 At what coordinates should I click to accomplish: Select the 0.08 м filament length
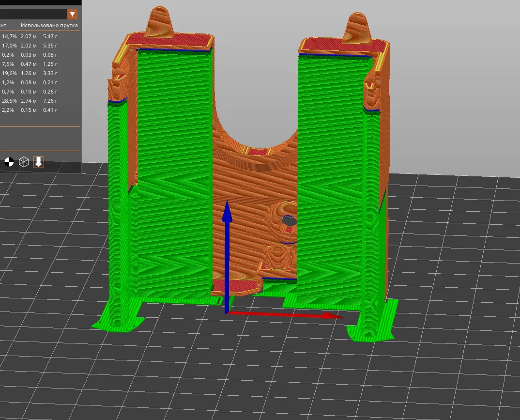point(29,82)
